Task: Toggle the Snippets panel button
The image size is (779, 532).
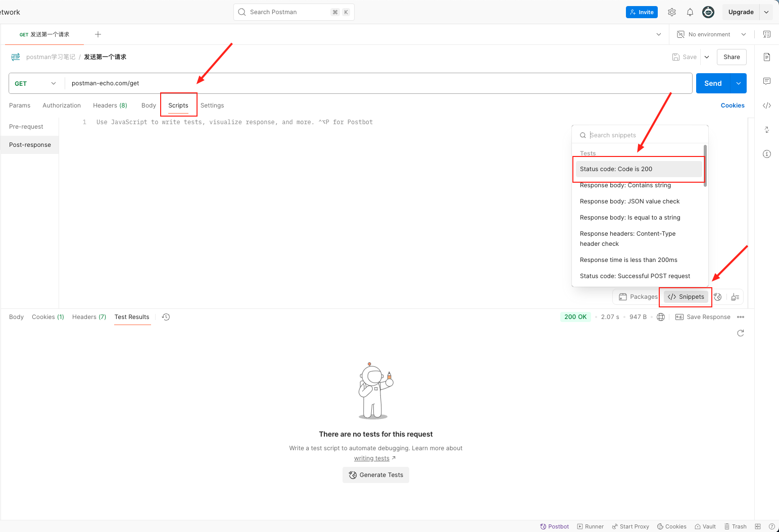Action: (x=686, y=297)
